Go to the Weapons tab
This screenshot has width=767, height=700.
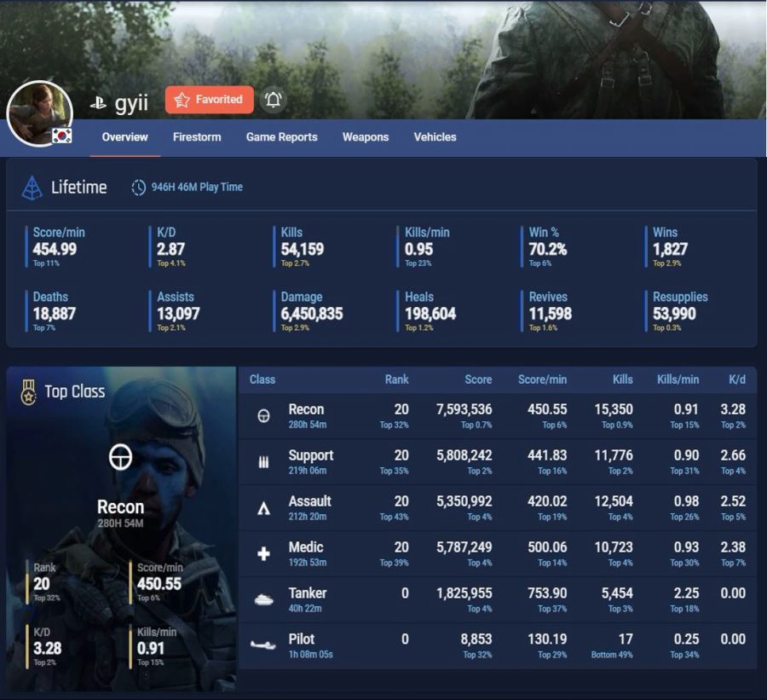[x=366, y=137]
